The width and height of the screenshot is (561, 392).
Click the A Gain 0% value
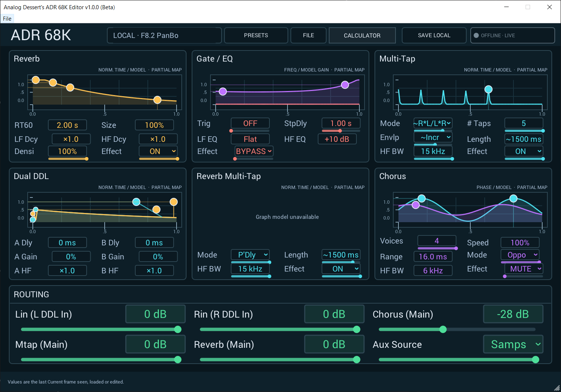[x=71, y=257]
